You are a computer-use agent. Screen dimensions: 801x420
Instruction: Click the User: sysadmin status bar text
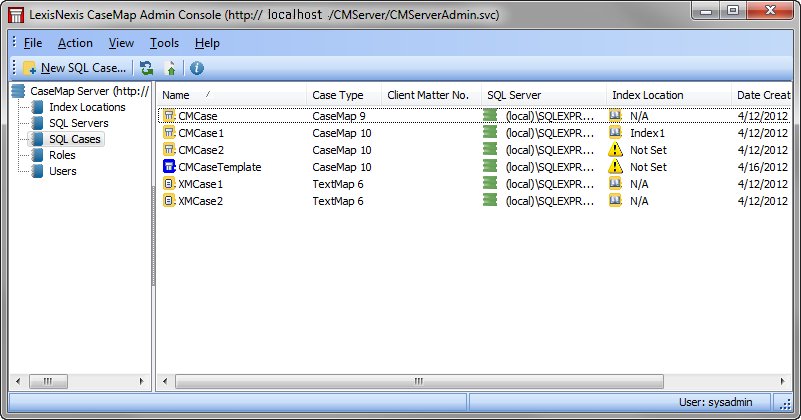coord(715,402)
